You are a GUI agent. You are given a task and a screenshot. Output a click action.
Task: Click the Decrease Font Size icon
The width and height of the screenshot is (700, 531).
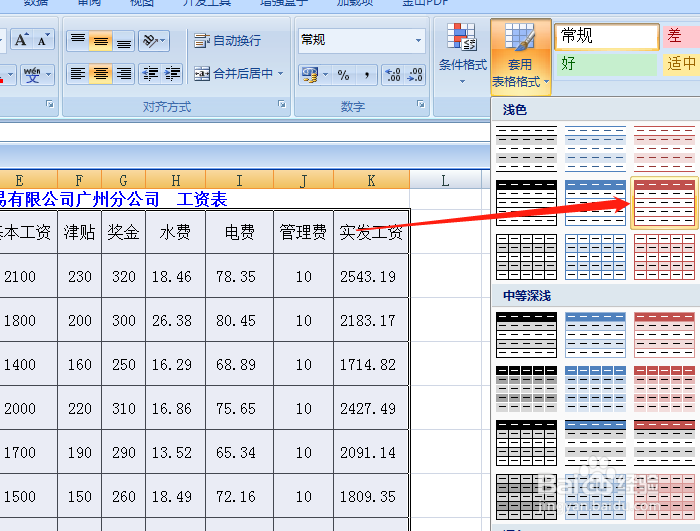43,40
